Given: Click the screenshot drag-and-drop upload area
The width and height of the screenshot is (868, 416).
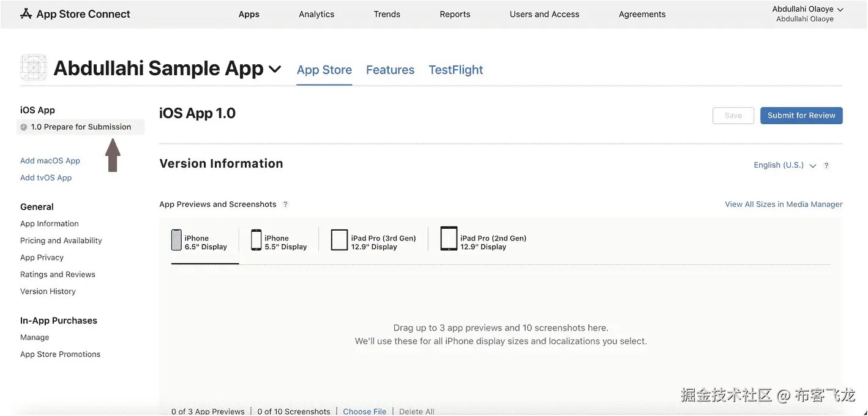Looking at the screenshot, I should pos(500,335).
